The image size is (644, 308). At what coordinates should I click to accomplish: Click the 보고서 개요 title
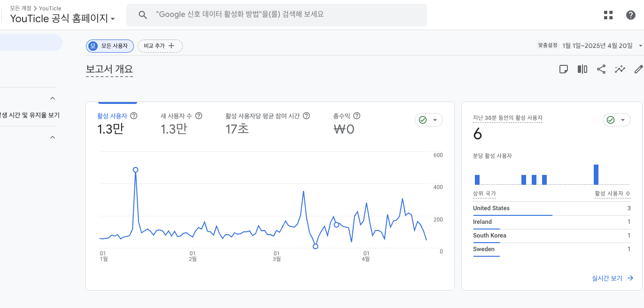point(109,69)
